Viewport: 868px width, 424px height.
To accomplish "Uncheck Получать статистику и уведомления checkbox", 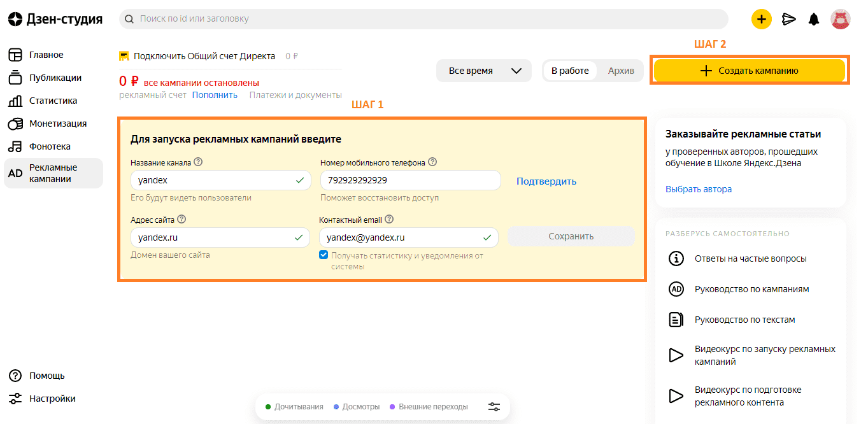I will (x=324, y=255).
